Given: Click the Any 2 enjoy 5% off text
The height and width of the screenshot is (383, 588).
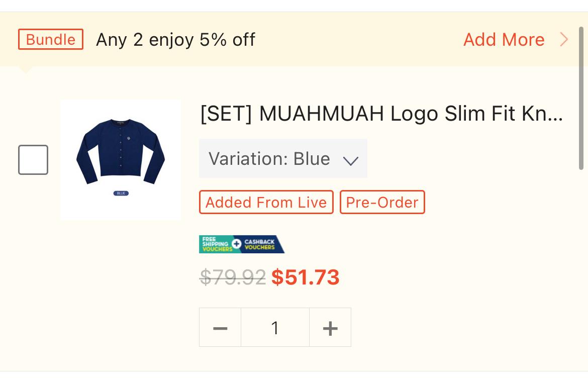Looking at the screenshot, I should click(x=175, y=40).
